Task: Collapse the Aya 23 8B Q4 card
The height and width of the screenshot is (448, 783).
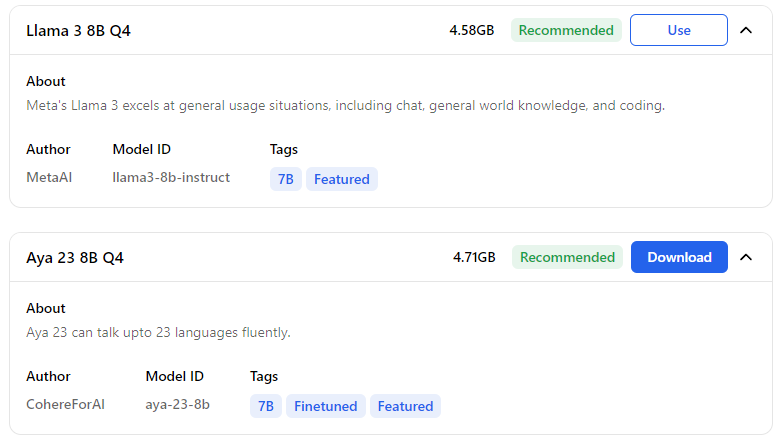Action: tap(746, 257)
